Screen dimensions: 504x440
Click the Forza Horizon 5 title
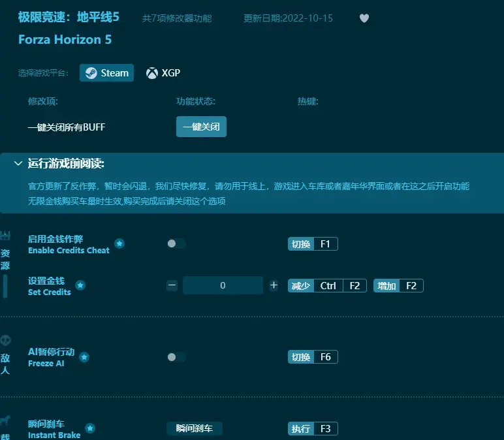[x=65, y=40]
